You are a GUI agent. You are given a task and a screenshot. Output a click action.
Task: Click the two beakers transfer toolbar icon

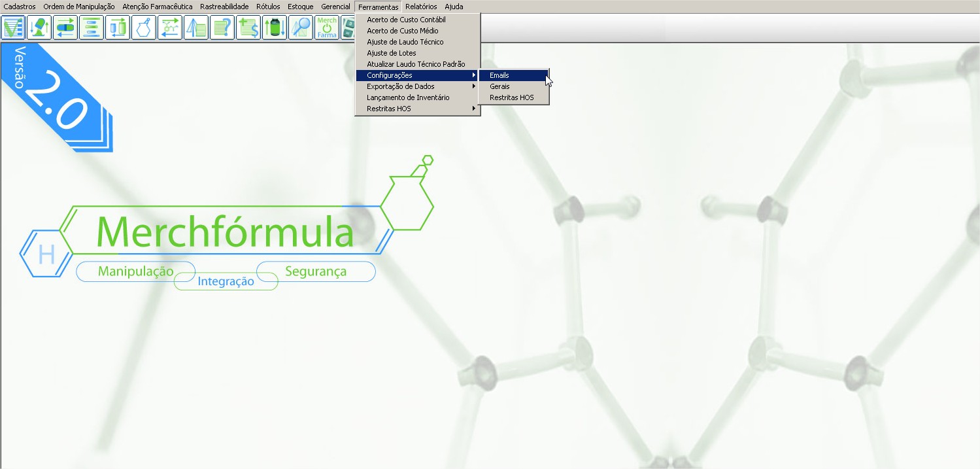118,28
